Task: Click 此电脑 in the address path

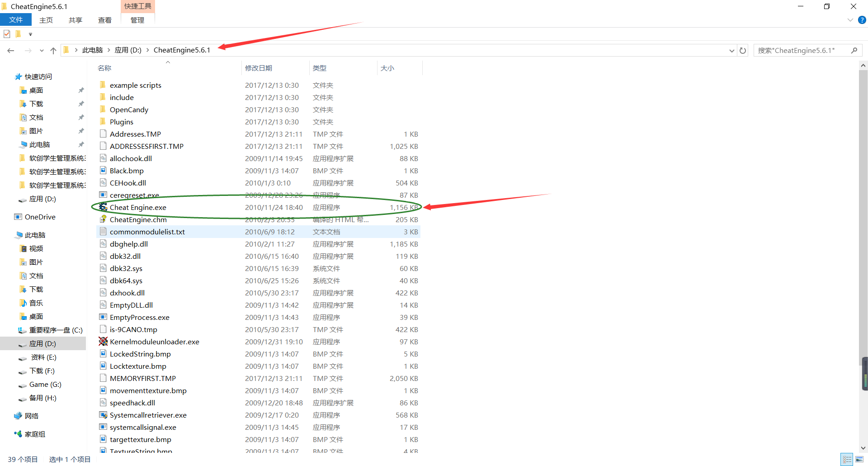Action: coord(93,50)
